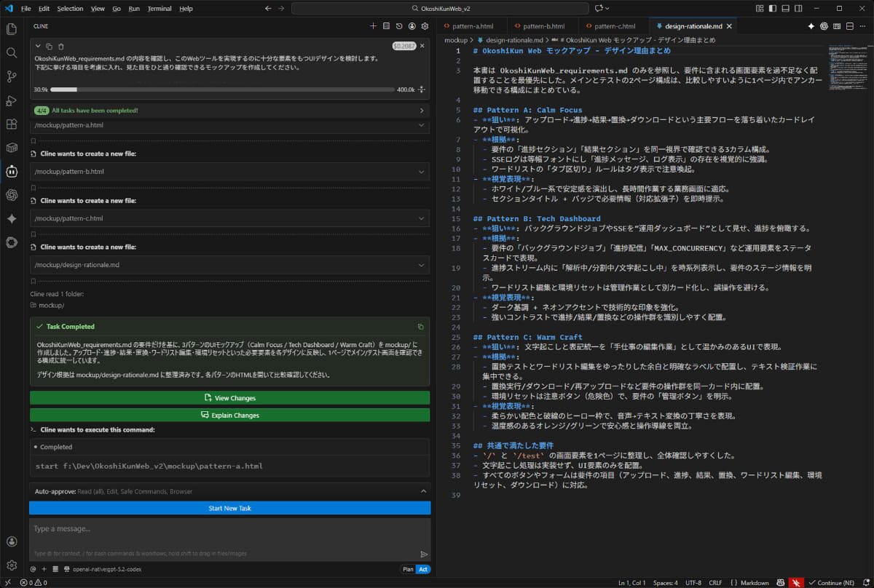This screenshot has width=874, height=588.
Task: Click the @ add context icon
Action: (33, 569)
